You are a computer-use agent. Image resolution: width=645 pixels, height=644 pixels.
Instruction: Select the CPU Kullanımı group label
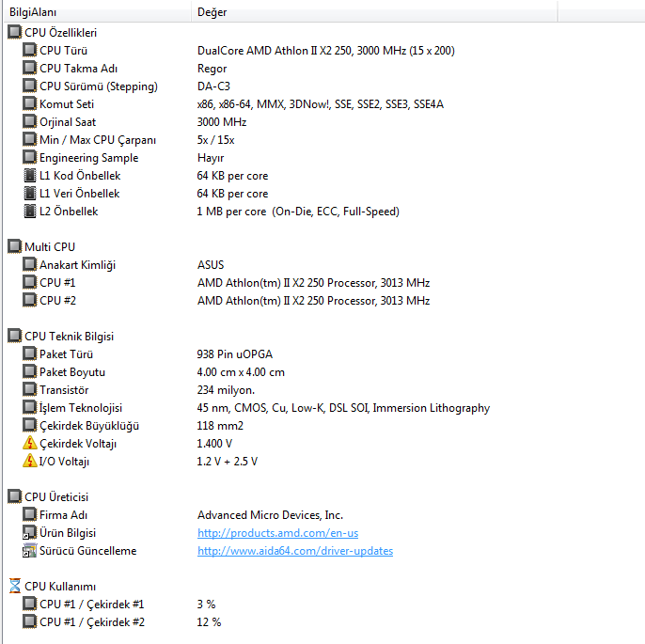pos(60,587)
